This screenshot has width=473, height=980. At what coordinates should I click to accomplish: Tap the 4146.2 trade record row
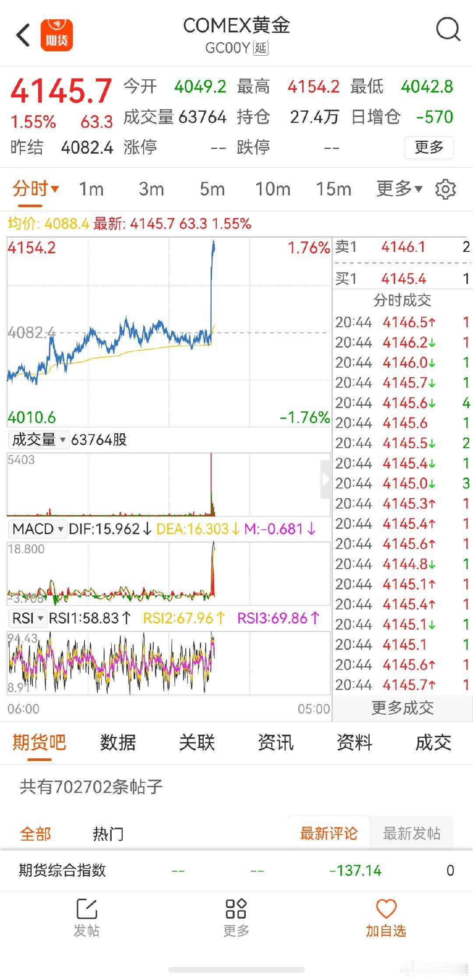click(x=403, y=343)
